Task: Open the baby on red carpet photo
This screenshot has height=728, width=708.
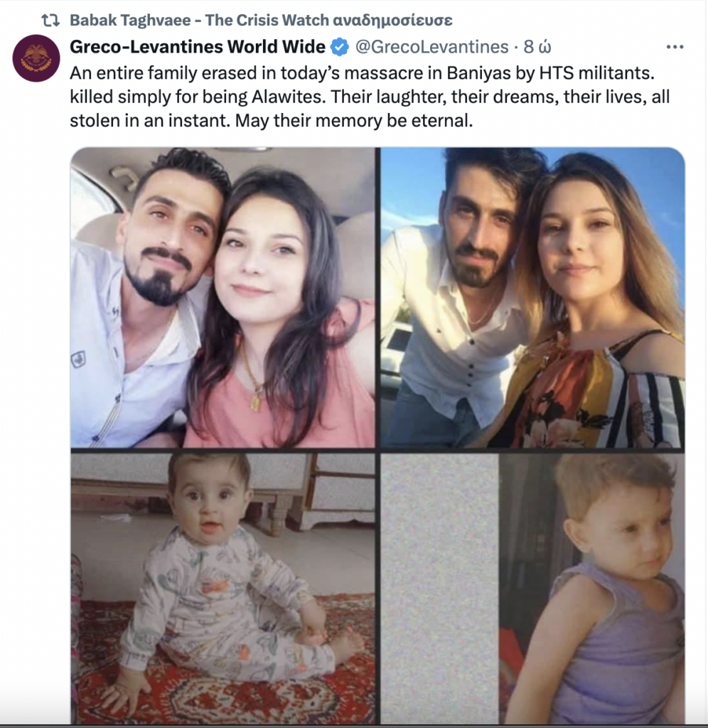Action: pyautogui.click(x=222, y=589)
